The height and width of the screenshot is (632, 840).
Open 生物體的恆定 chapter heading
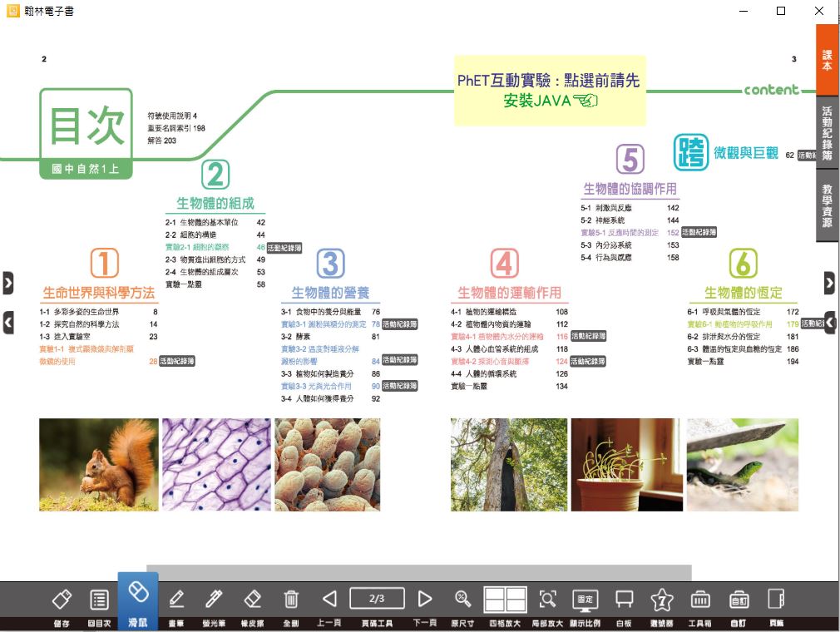744,293
